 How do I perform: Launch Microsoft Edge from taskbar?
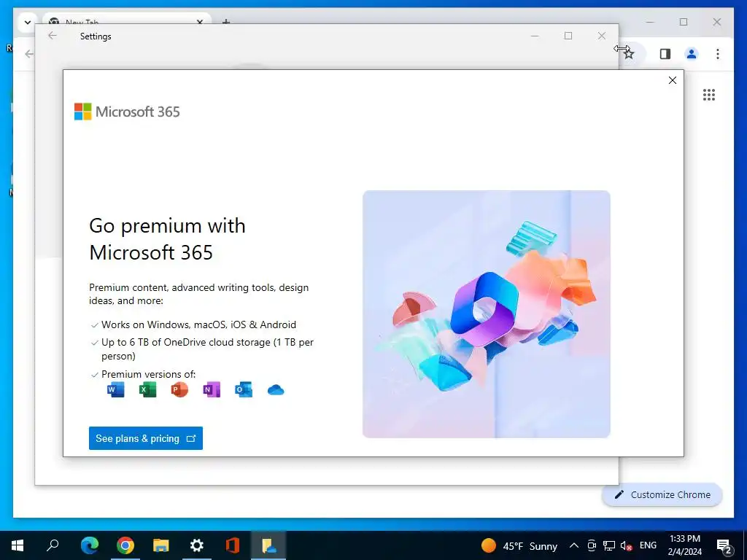point(89,545)
